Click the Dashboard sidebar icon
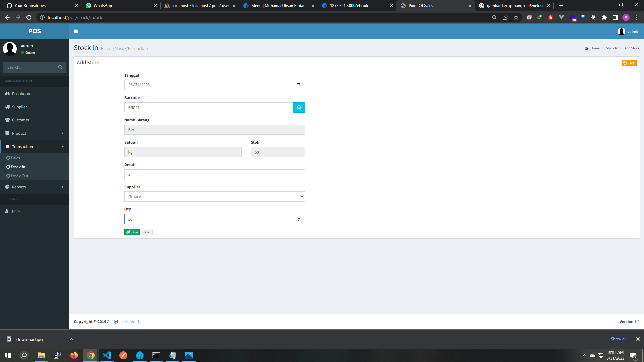This screenshot has width=644, height=362. click(x=7, y=94)
